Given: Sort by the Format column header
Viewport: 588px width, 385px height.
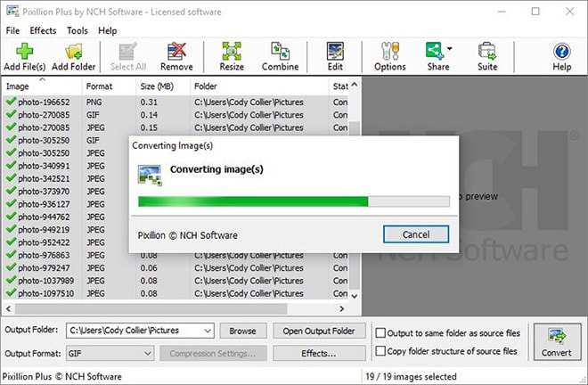Looking at the screenshot, I should tap(109, 86).
